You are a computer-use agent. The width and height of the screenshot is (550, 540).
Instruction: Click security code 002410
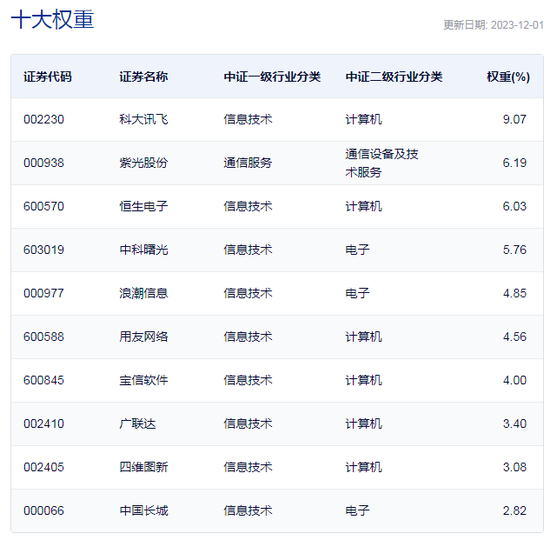[44, 424]
